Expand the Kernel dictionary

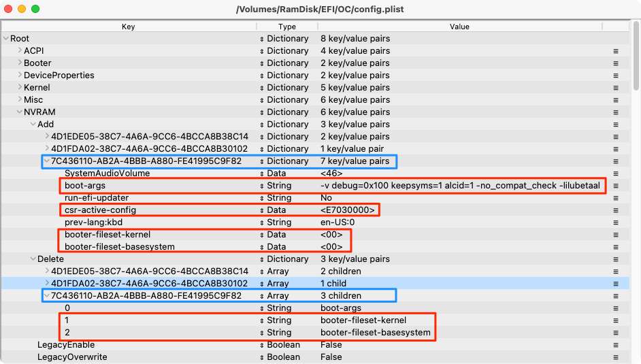[x=20, y=87]
